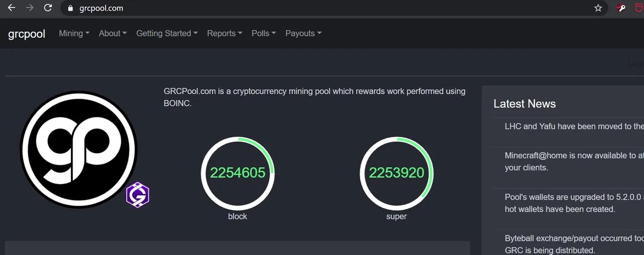Open the Byteball exchange/payout news item
Image resolution: width=644 pixels, height=255 pixels.
point(574,244)
